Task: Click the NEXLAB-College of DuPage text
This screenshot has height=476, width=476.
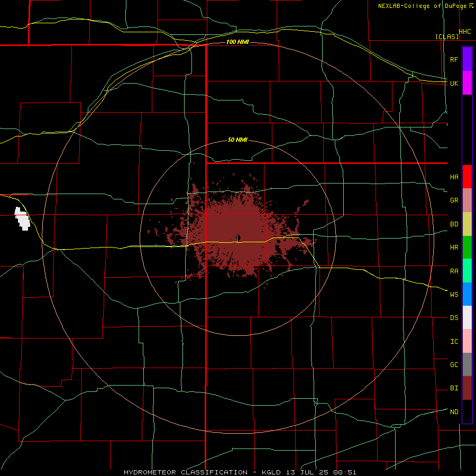Action: click(x=422, y=6)
